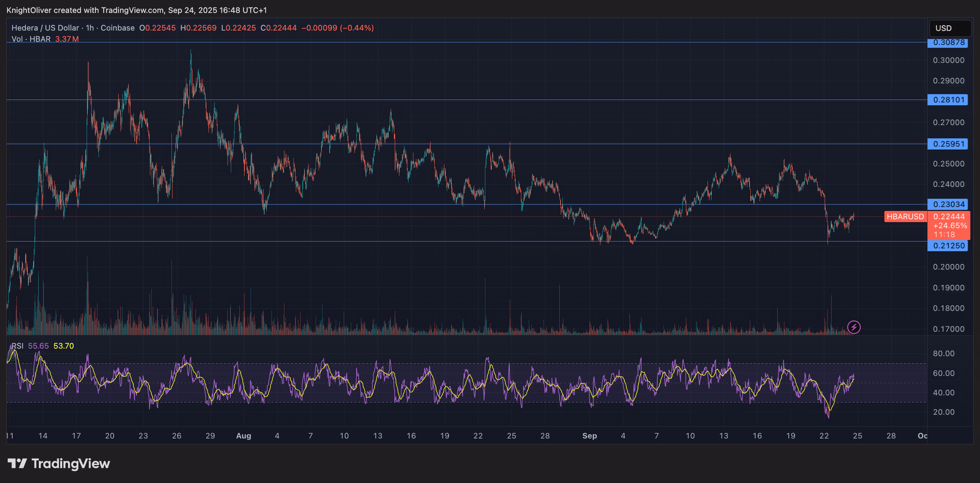Select the 0.28101 price level label
980x483 pixels.
click(x=948, y=100)
